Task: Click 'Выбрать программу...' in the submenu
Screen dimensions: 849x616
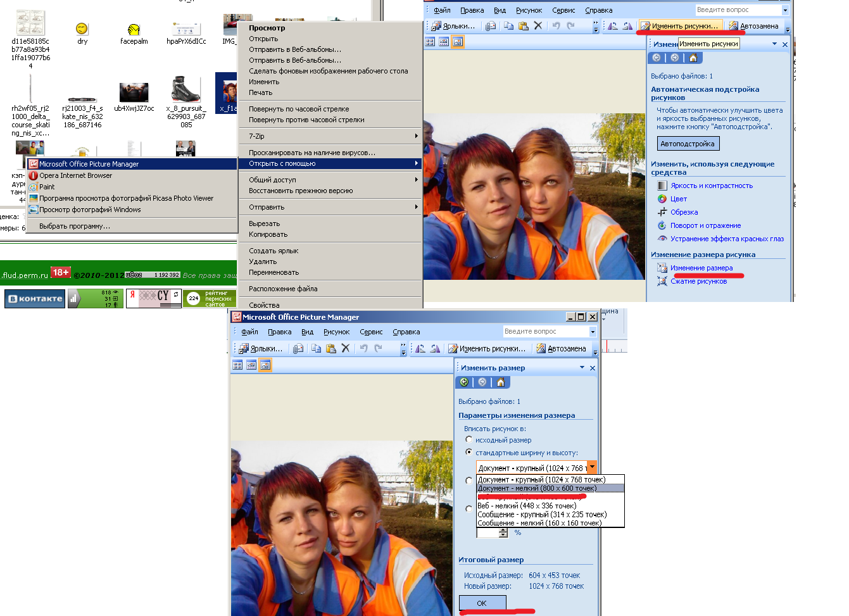Action: point(75,226)
